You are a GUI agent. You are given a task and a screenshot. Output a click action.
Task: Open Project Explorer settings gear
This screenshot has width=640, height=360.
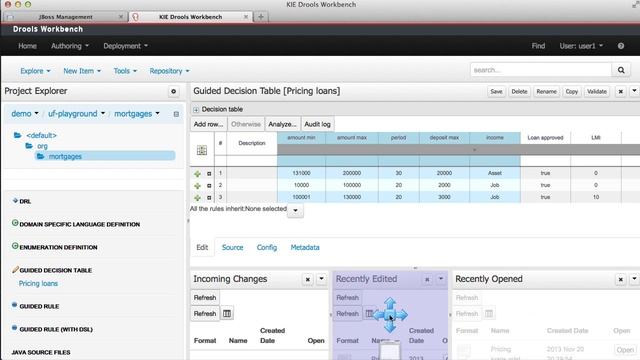(173, 91)
